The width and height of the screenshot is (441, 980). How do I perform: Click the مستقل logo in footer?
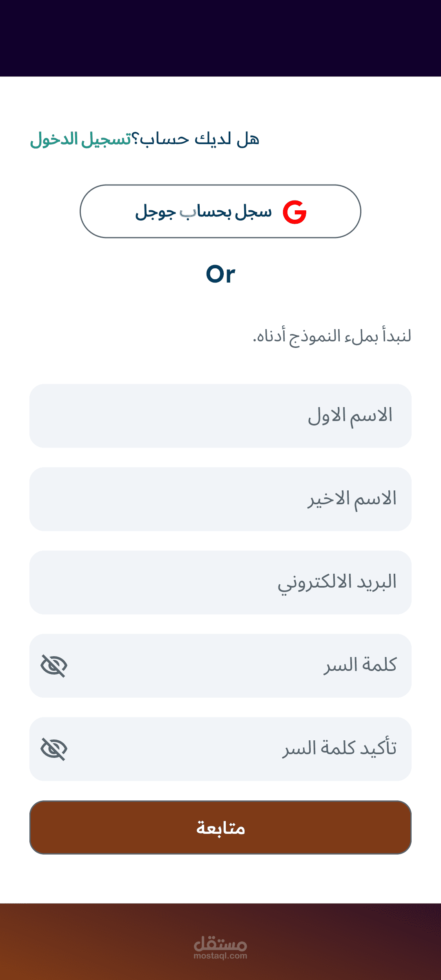click(220, 943)
